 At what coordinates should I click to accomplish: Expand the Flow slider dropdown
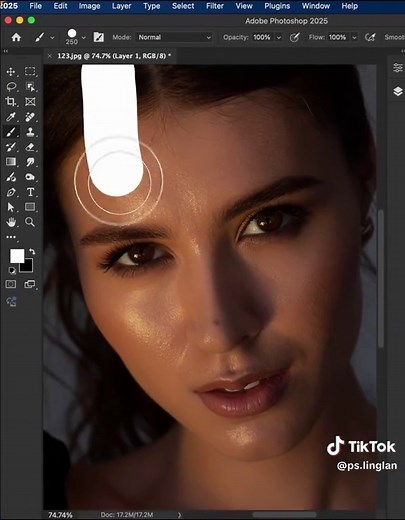(x=355, y=38)
